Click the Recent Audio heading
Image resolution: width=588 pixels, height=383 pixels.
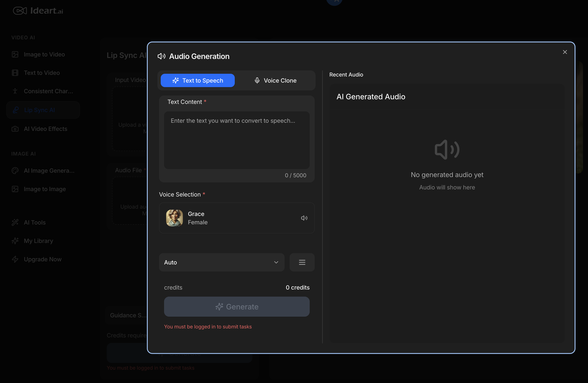click(346, 74)
